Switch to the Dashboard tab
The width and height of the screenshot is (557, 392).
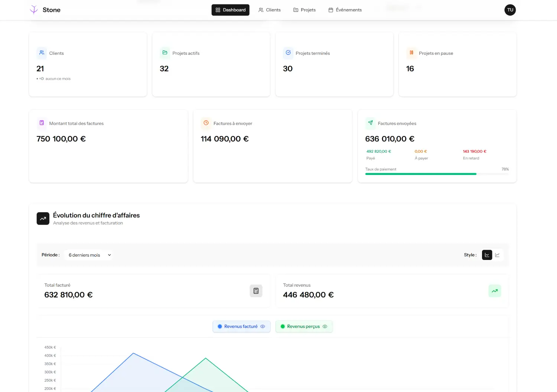pos(230,10)
